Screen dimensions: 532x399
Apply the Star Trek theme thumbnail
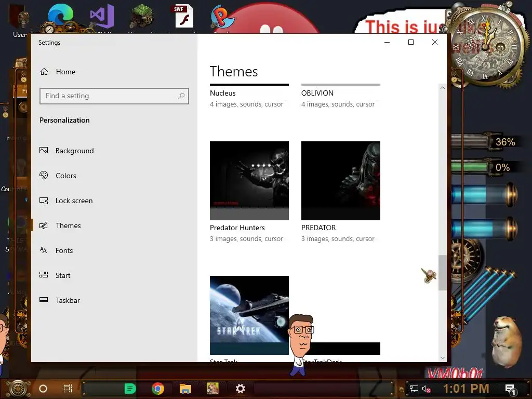(x=249, y=315)
